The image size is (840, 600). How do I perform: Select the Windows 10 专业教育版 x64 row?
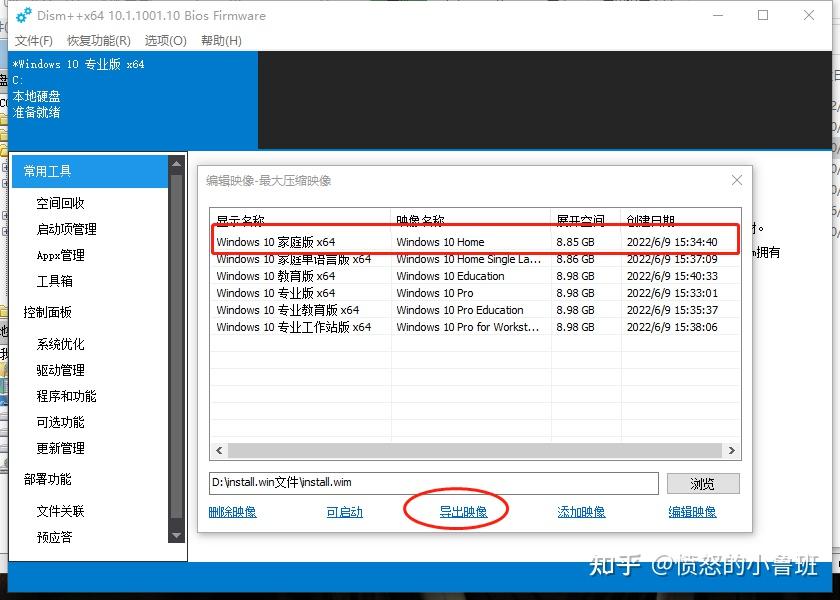pos(476,310)
